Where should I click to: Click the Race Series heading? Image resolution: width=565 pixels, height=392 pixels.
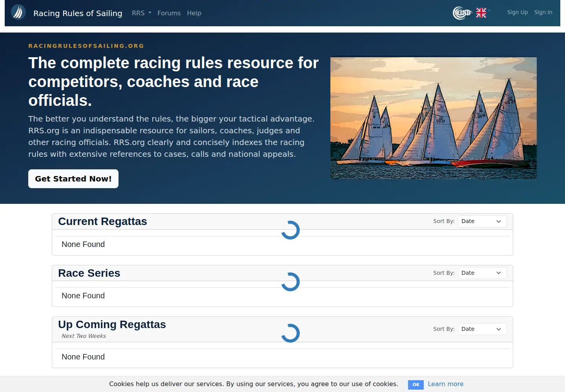89,273
